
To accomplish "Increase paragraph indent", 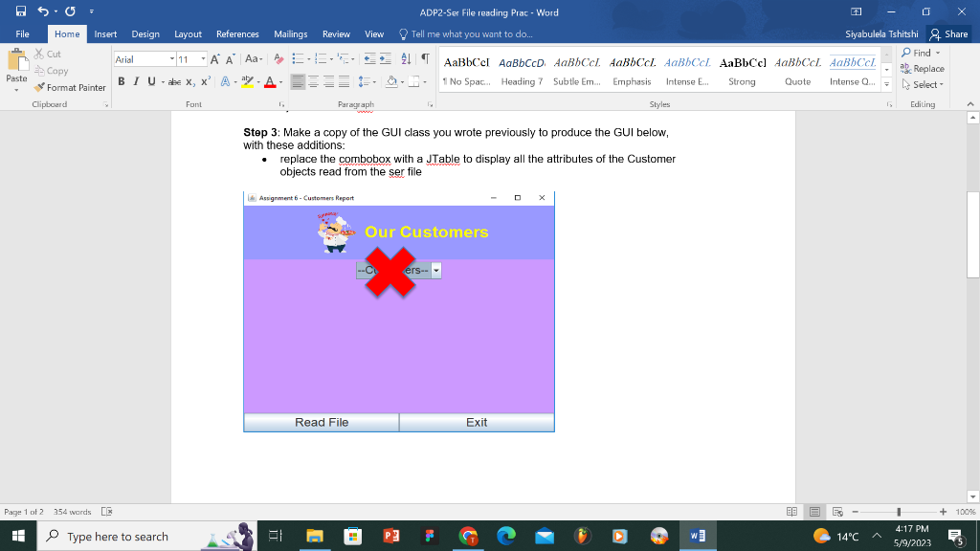I will pos(386,59).
